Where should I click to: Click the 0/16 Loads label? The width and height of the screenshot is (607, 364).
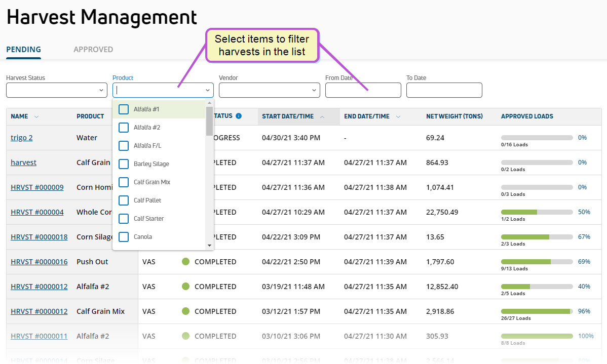pyautogui.click(x=514, y=145)
